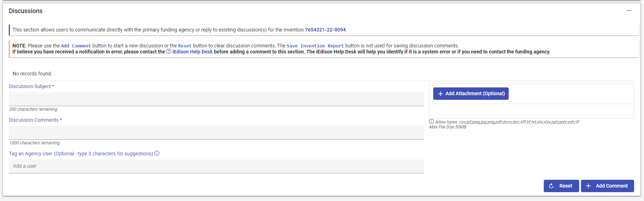This screenshot has width=644, height=201.
Task: Click the 'Tag an Agency User' label text
Action: (81, 154)
